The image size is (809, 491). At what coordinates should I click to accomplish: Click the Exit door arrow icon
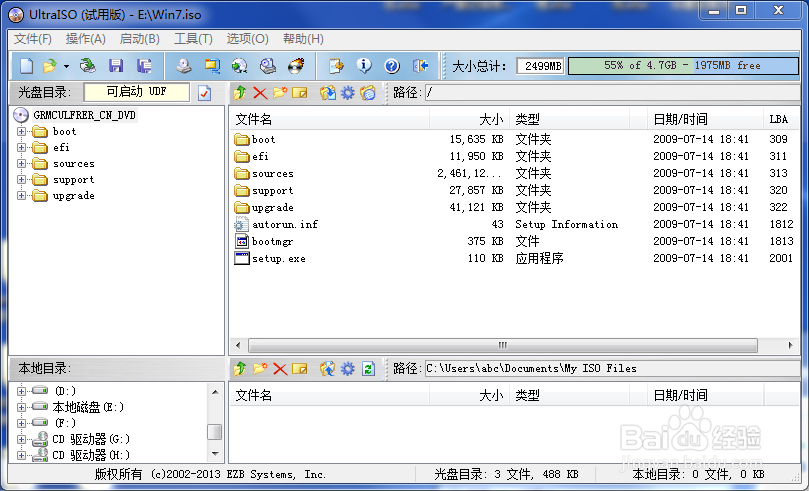pos(420,66)
